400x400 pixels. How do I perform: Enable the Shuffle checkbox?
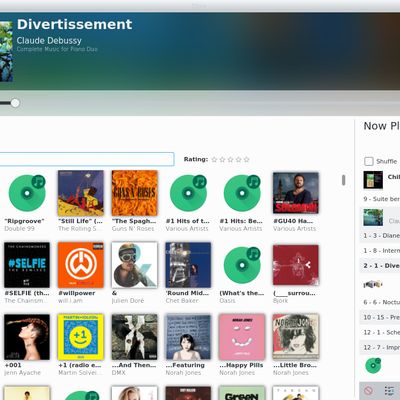(368, 161)
